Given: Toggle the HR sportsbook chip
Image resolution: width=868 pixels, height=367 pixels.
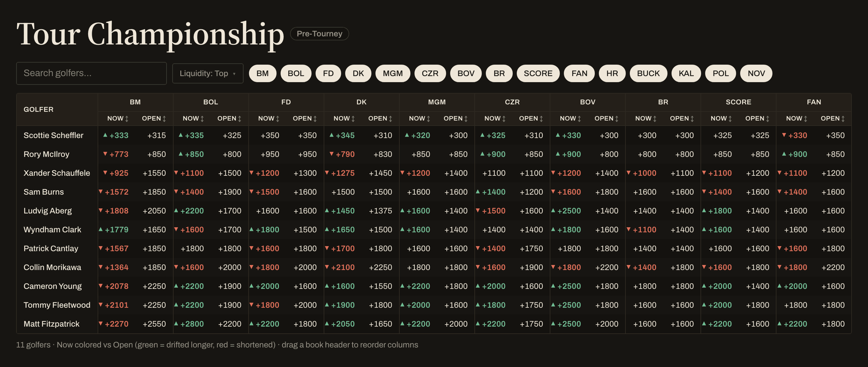Looking at the screenshot, I should pos(612,73).
